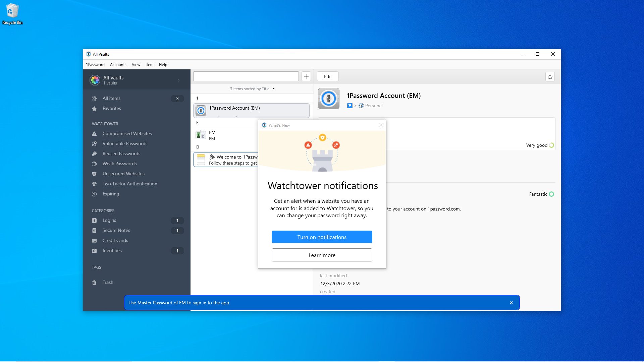
Task: Click the Learn more button
Action: 322,255
